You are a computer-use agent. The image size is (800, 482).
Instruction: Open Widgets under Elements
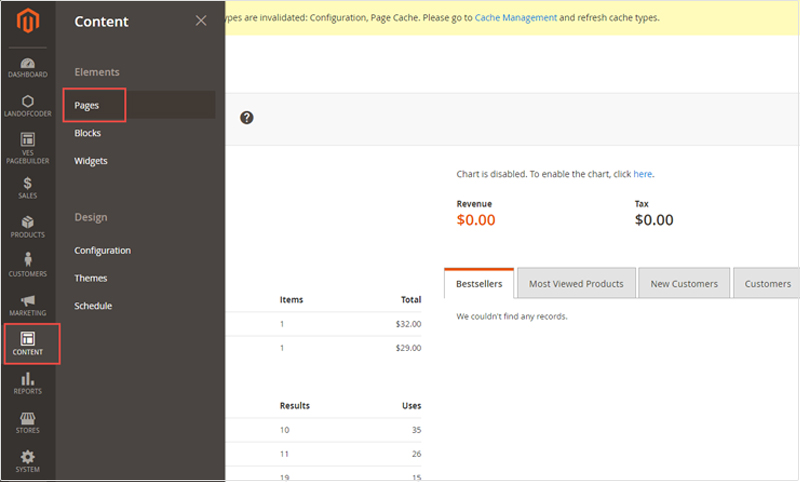pos(91,161)
